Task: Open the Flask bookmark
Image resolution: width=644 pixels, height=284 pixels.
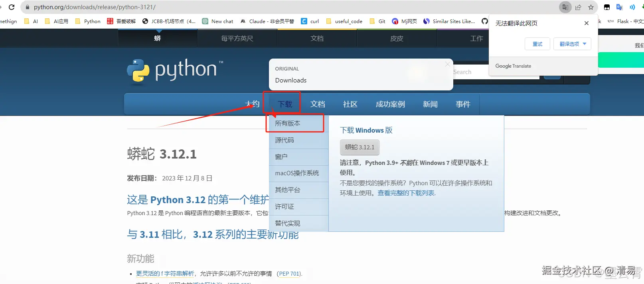Action: [626, 22]
